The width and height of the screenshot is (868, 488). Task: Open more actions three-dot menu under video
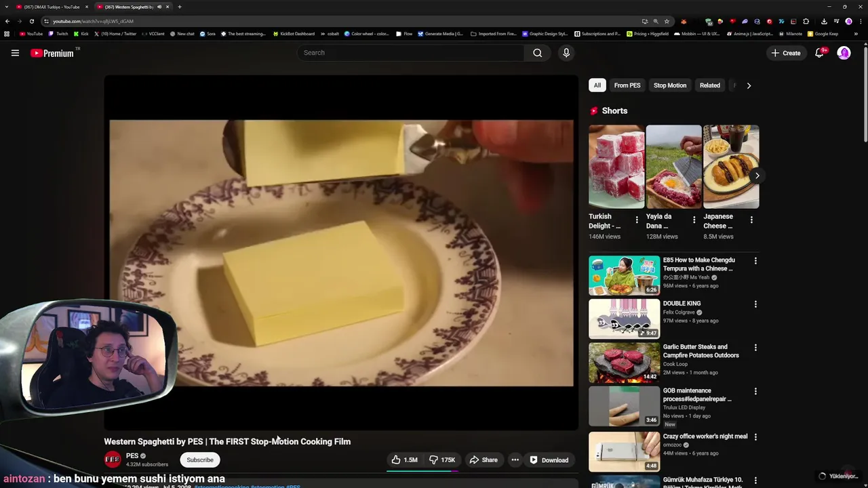click(515, 460)
